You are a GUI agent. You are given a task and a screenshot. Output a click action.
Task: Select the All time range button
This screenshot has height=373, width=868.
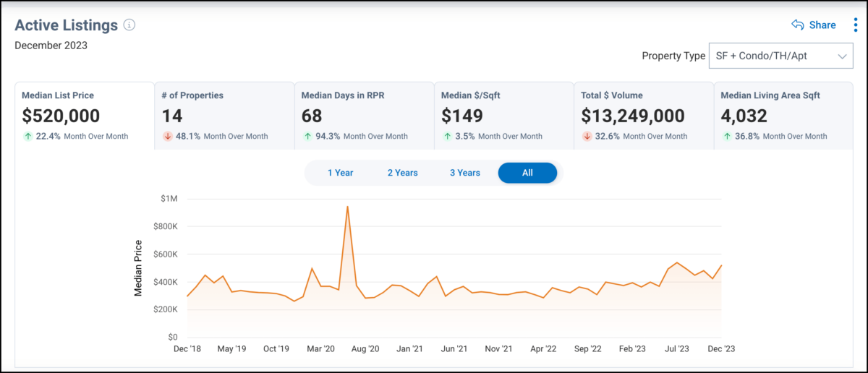coord(527,173)
